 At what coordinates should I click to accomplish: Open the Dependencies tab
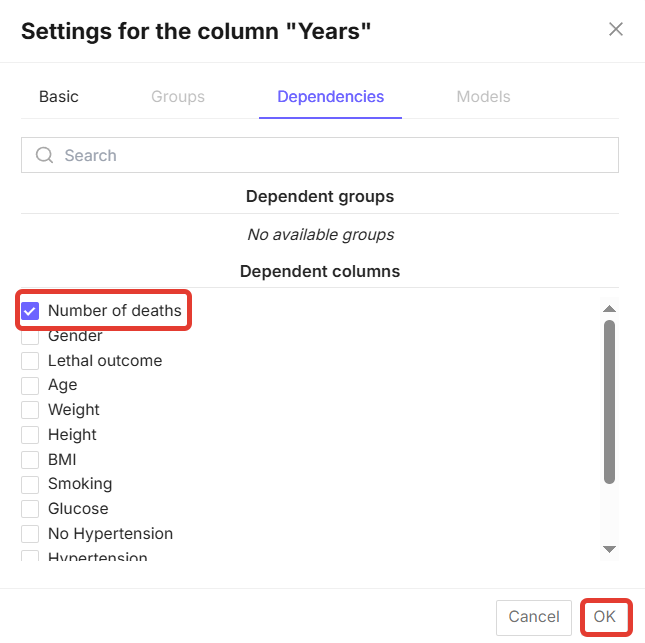[330, 97]
